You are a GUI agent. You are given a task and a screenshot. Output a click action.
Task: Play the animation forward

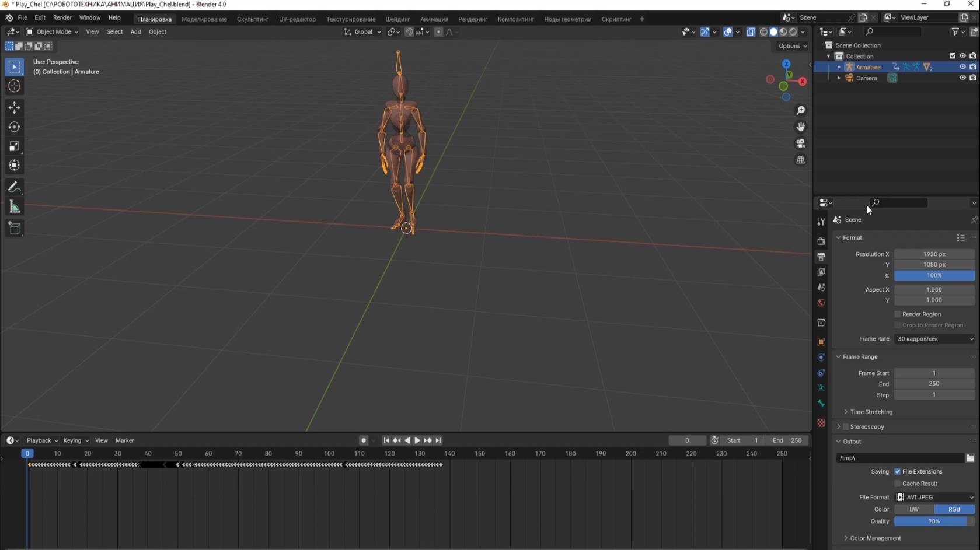click(417, 441)
